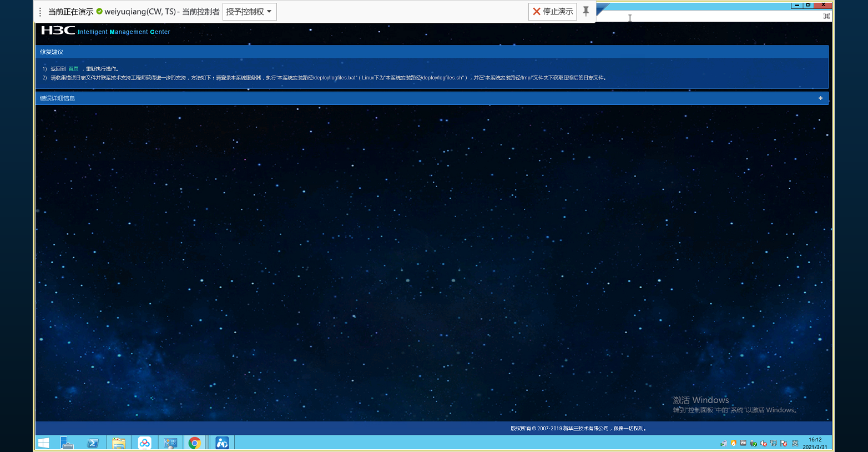This screenshot has width=868, height=452.
Task: Open the Baidu cloud app on the taskbar
Action: coord(144,443)
